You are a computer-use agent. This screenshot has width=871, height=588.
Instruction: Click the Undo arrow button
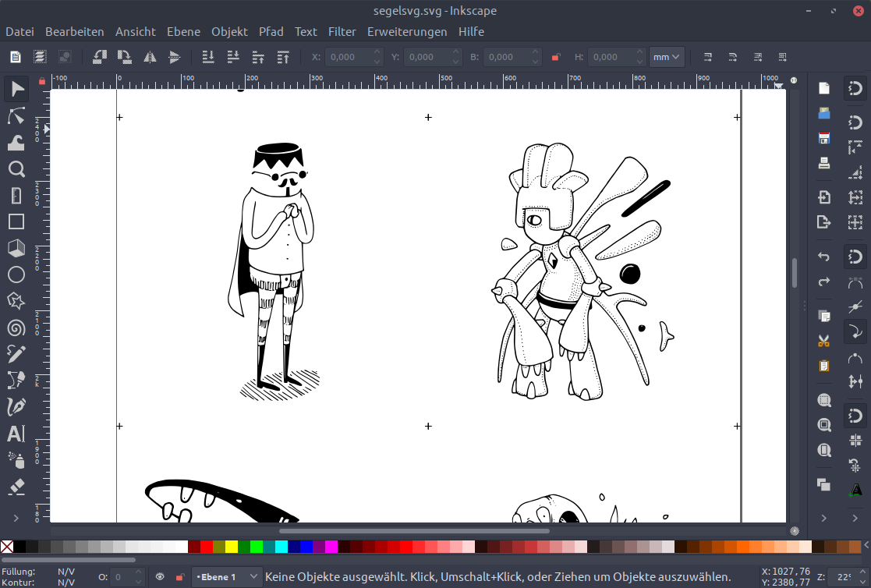click(823, 257)
